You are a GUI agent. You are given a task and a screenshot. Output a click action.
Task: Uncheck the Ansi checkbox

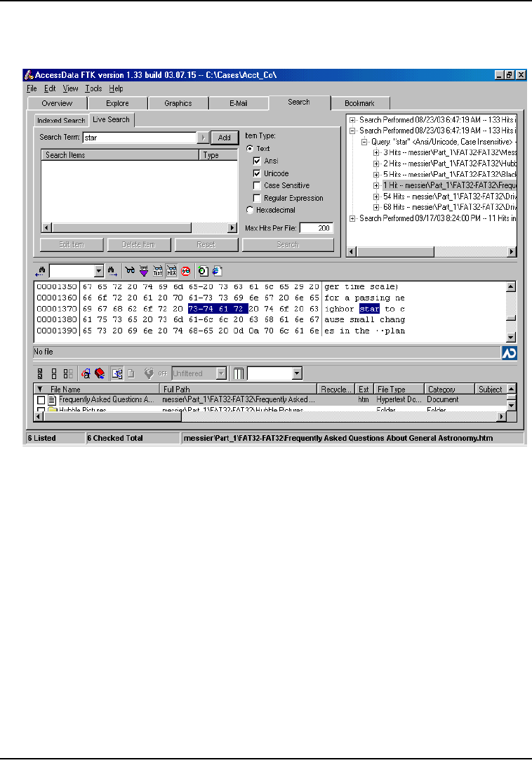[257, 161]
